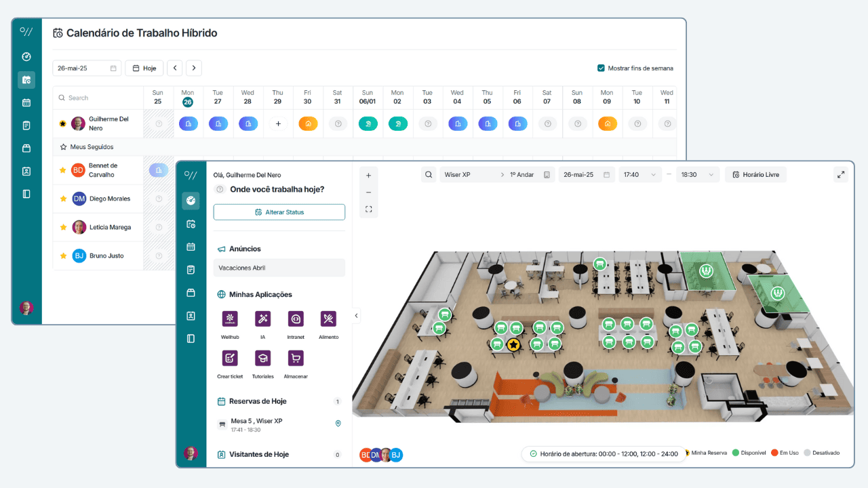Open the Alimento application icon

pos(328,319)
